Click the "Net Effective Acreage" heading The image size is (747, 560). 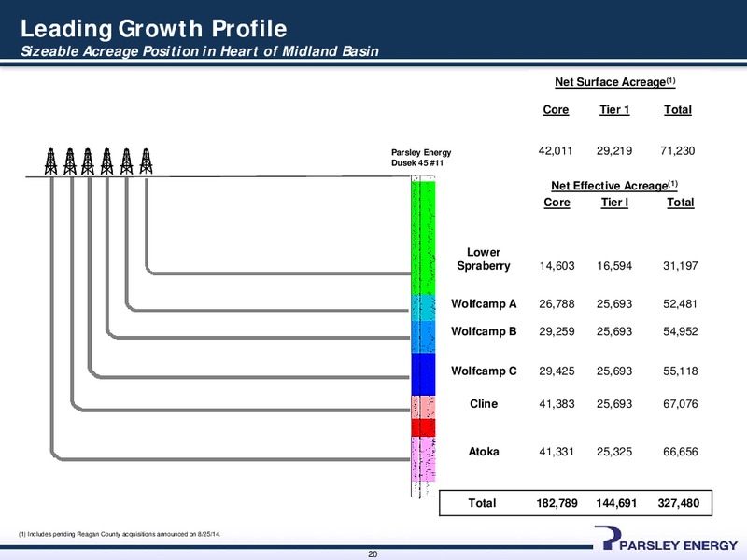tap(614, 185)
